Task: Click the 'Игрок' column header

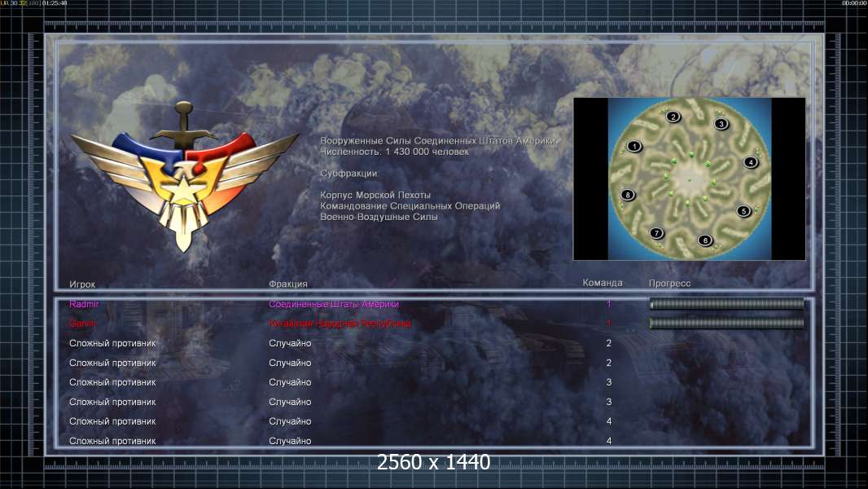Action: tap(82, 284)
